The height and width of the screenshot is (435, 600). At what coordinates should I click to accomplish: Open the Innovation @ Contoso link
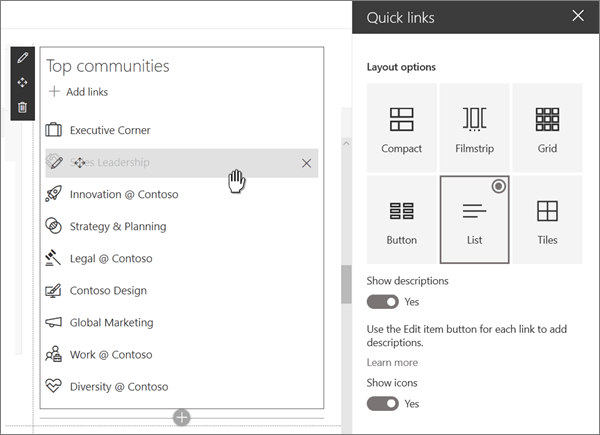click(x=124, y=194)
